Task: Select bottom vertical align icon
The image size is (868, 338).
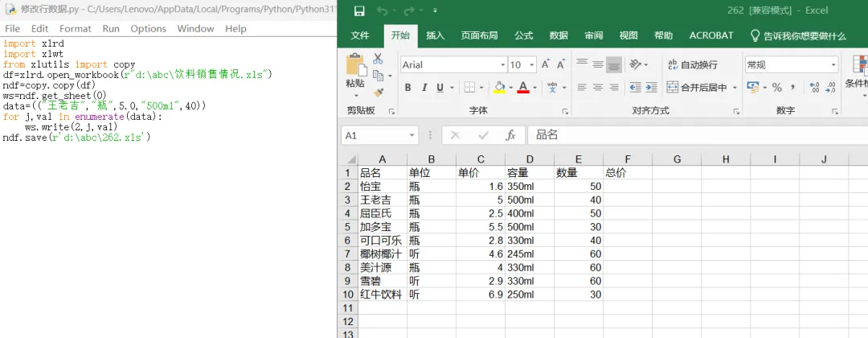Action: pyautogui.click(x=613, y=65)
